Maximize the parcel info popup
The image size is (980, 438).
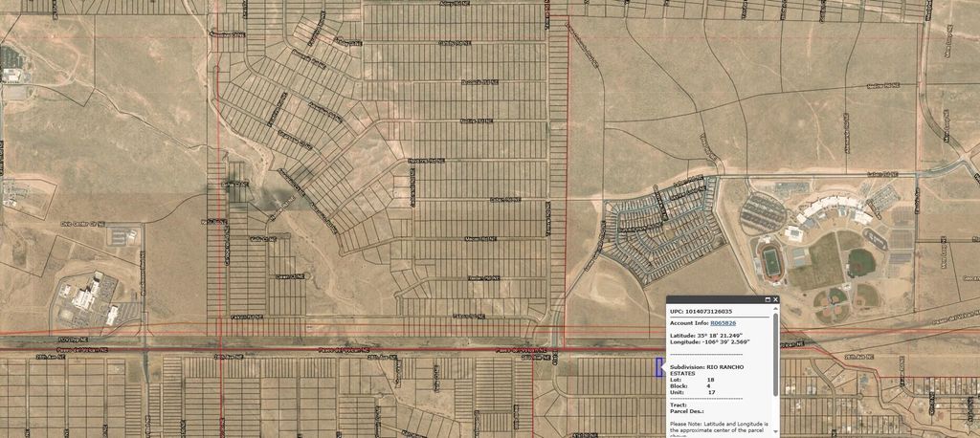(768, 300)
